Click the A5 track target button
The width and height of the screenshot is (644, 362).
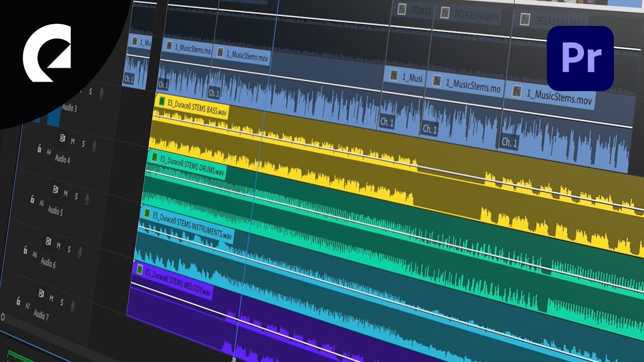[41, 203]
